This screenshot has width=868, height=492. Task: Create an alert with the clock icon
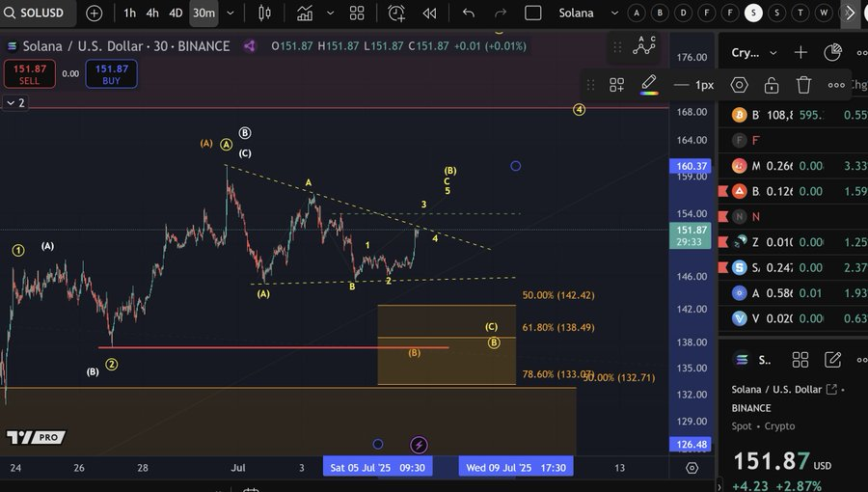point(396,13)
